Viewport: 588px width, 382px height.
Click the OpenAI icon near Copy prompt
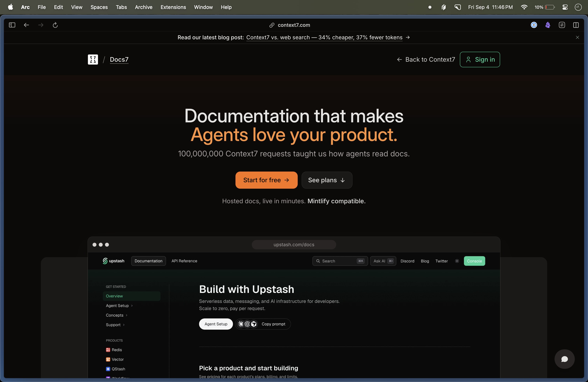[x=247, y=324]
